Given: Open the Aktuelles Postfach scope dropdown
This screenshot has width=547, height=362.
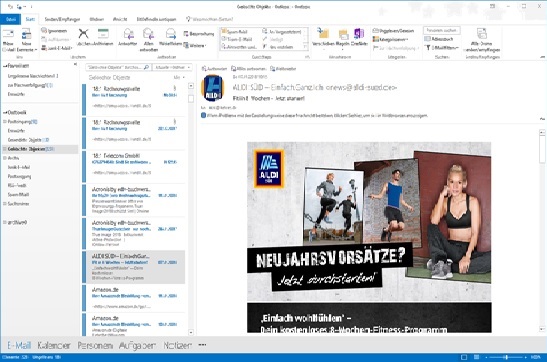Looking at the screenshot, I should click(172, 67).
